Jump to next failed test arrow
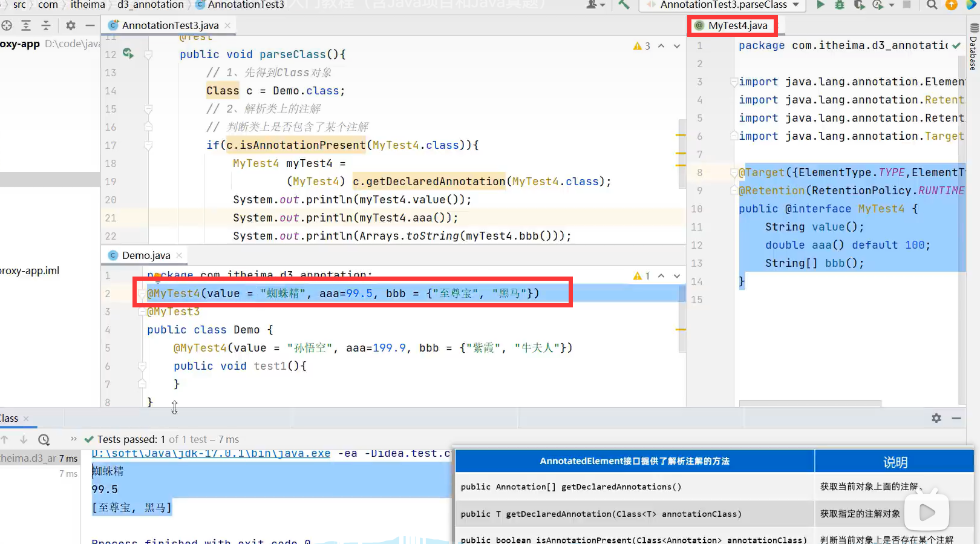 click(24, 439)
